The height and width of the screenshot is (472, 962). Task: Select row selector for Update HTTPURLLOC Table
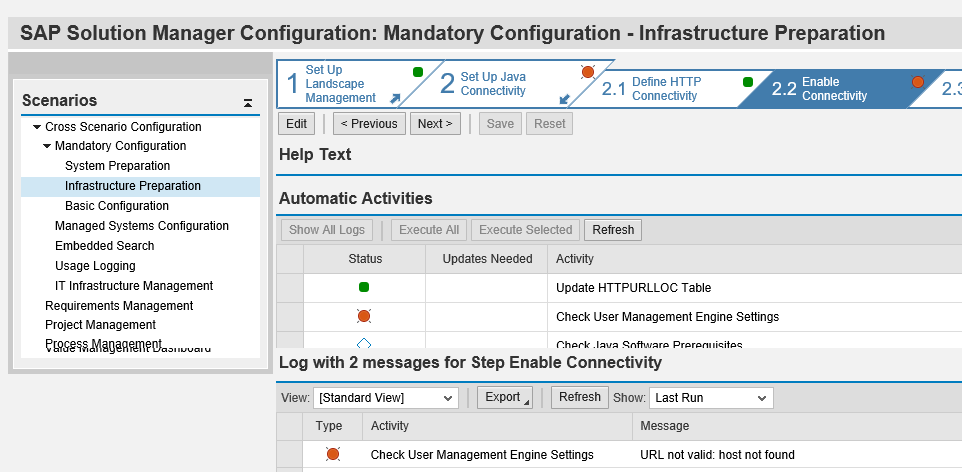pyautogui.click(x=290, y=287)
